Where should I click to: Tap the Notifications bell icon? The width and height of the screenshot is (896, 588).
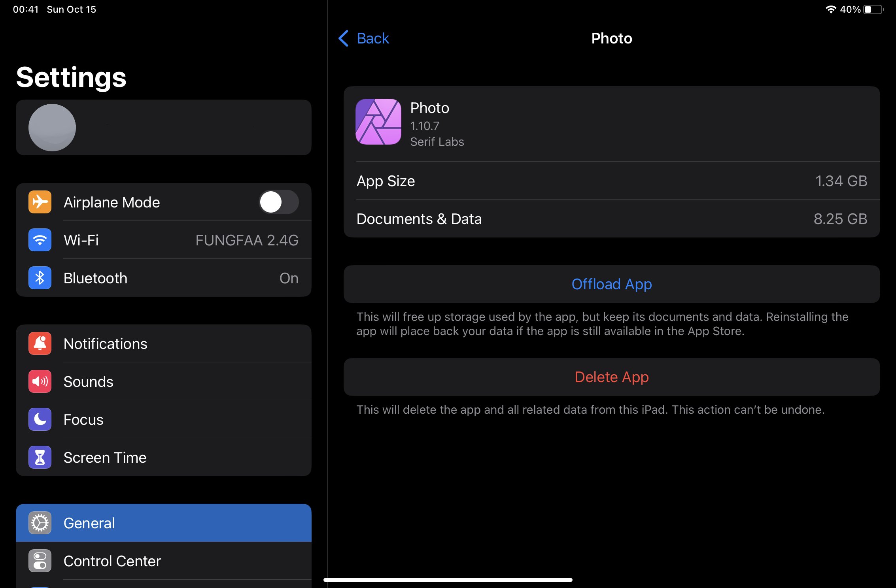tap(40, 343)
